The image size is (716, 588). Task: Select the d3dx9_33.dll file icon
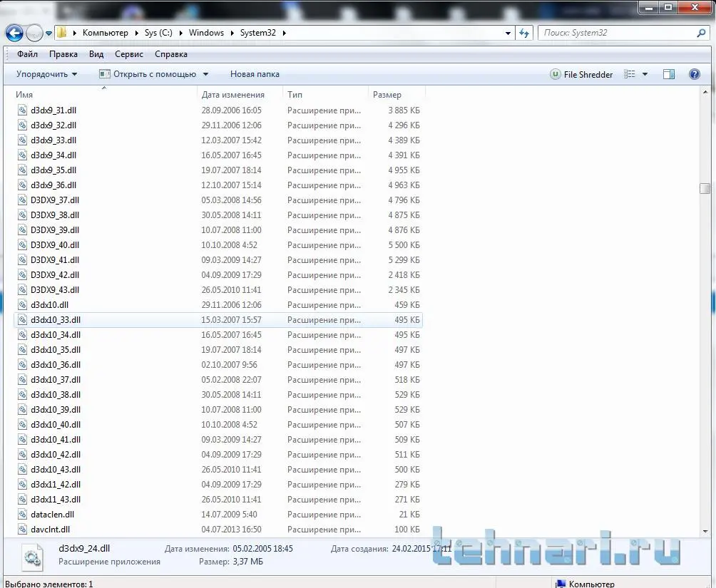click(x=22, y=140)
